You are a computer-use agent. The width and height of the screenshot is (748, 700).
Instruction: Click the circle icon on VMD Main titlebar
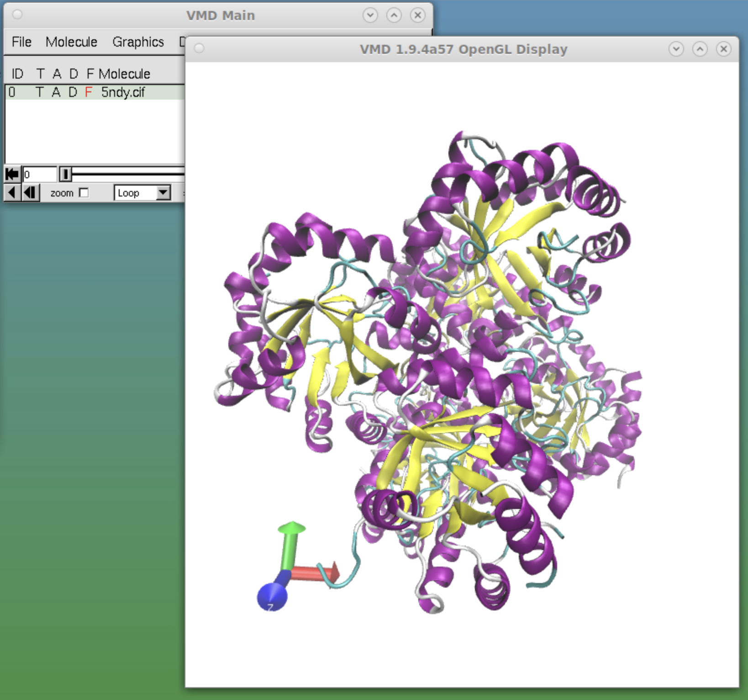tap(17, 15)
